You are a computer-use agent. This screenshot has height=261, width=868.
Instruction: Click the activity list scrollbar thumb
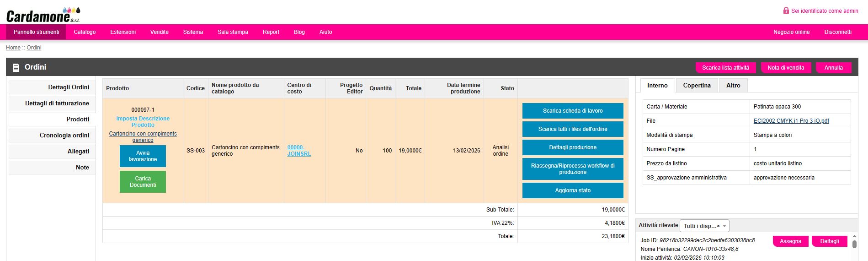click(854, 244)
